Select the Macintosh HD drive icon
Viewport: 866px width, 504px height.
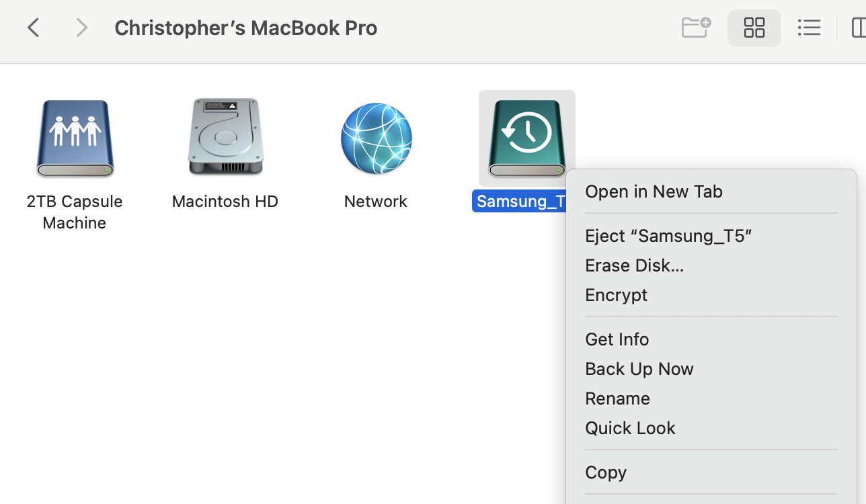pyautogui.click(x=225, y=137)
